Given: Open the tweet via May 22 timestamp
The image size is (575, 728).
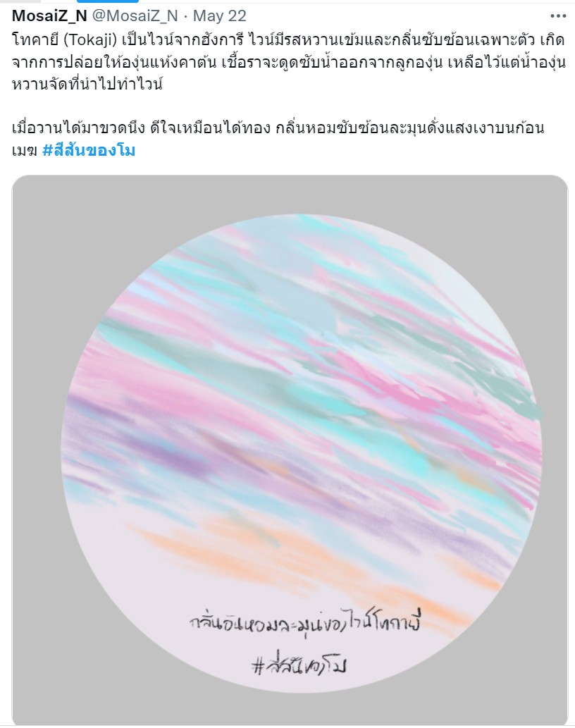Looking at the screenshot, I should pyautogui.click(x=220, y=16).
